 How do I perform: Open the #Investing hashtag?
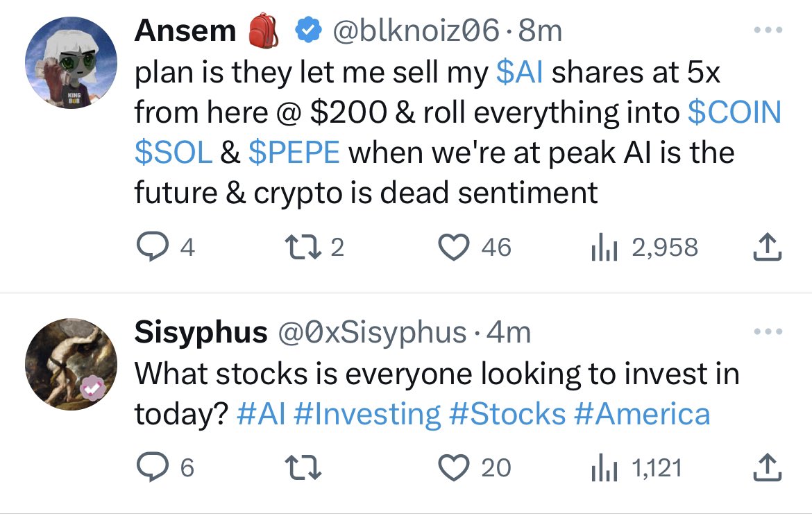point(367,415)
